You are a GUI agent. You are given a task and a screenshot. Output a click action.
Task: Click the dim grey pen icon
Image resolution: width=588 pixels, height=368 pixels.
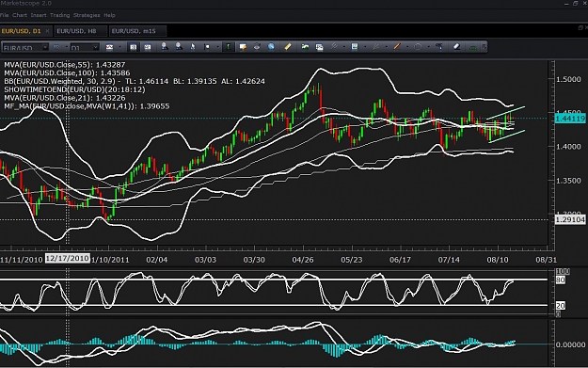[x=375, y=47]
